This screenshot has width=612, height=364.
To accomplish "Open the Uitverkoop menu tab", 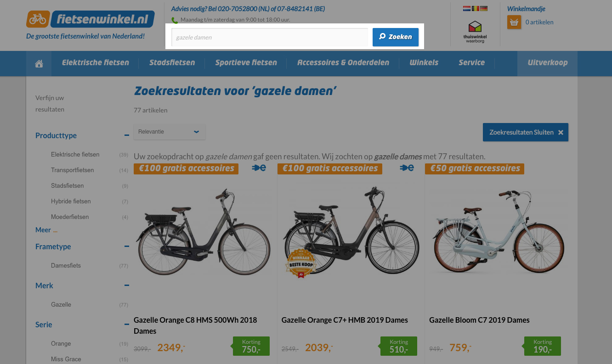I will click(x=547, y=63).
